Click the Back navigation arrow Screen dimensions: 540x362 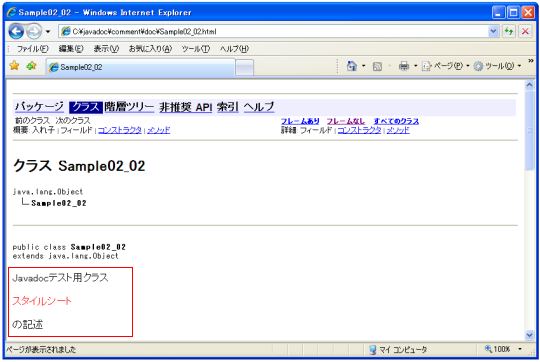click(x=16, y=32)
